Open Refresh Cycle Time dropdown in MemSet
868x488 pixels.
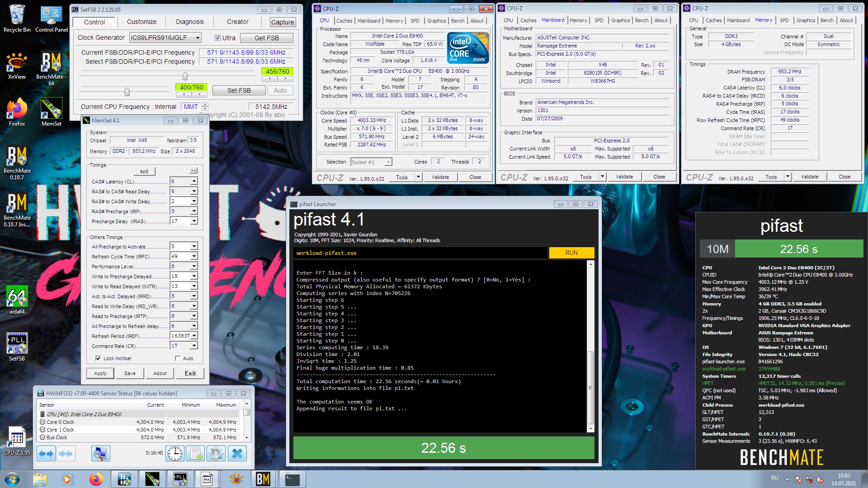[194, 256]
